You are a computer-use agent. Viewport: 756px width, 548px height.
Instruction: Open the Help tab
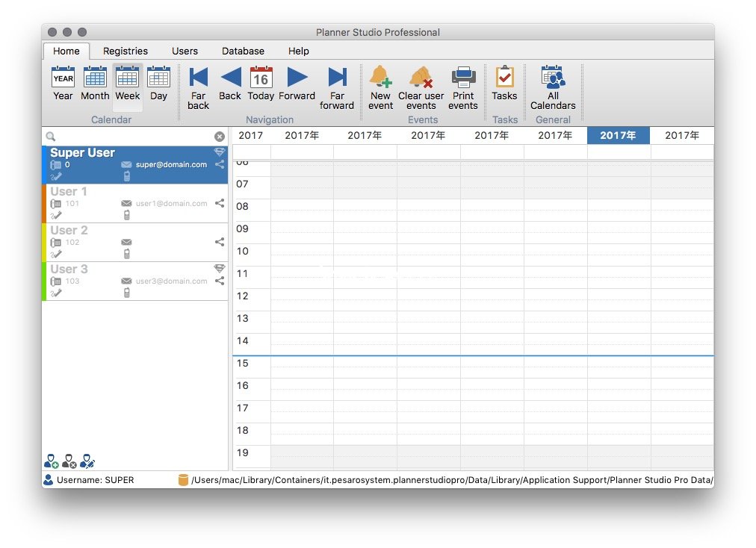(299, 51)
